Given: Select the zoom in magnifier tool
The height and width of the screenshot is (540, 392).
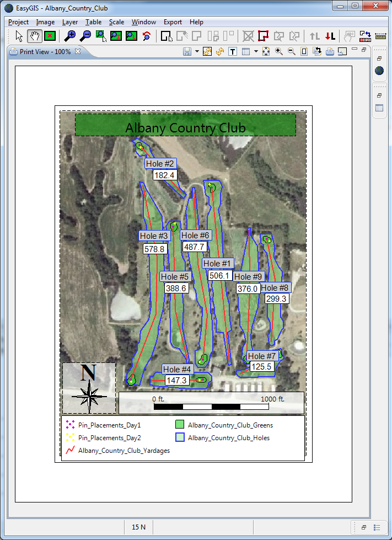Looking at the screenshot, I should tap(71, 35).
